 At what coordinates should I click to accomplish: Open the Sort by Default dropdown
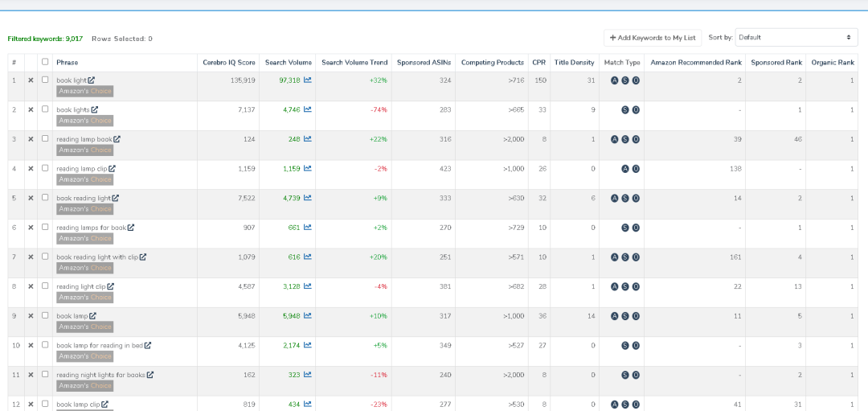coord(796,38)
